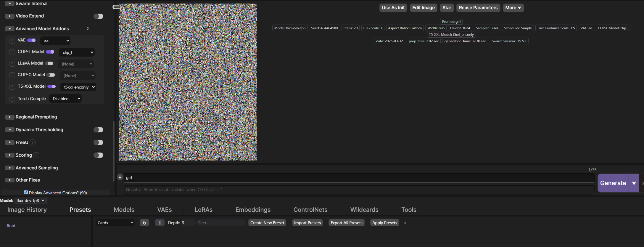Click the collapse sidebar arrow icon

point(116,7)
